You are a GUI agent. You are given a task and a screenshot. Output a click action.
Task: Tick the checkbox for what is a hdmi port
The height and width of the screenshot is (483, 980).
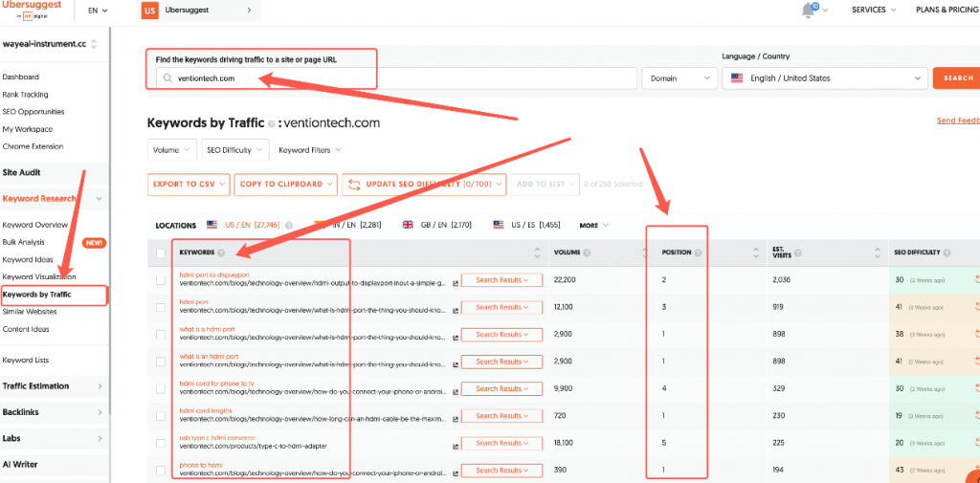[161, 335]
